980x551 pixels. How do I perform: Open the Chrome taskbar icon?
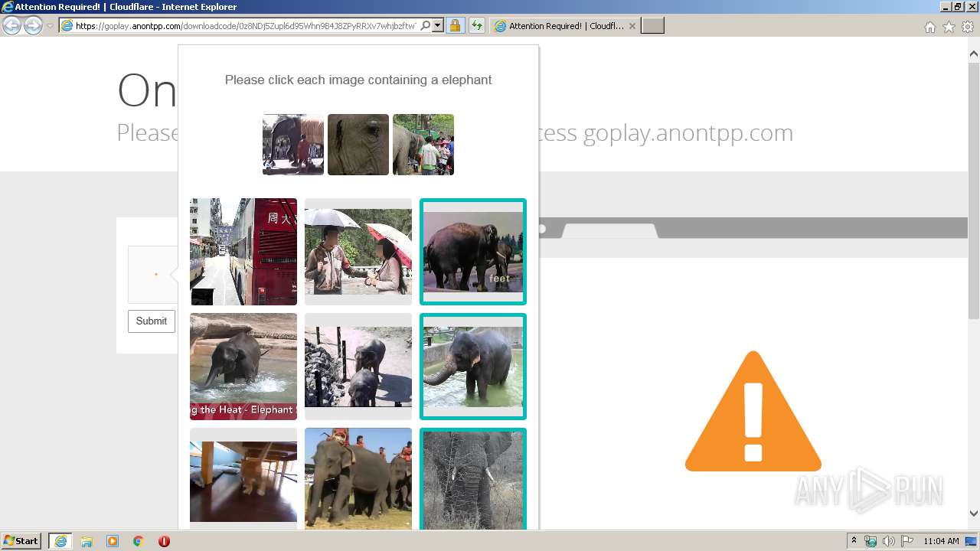point(139,541)
